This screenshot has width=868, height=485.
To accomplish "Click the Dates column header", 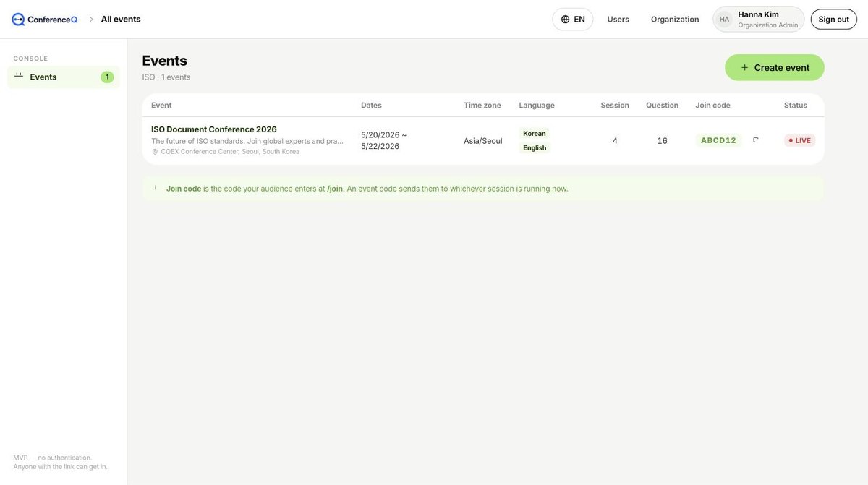I will click(371, 105).
